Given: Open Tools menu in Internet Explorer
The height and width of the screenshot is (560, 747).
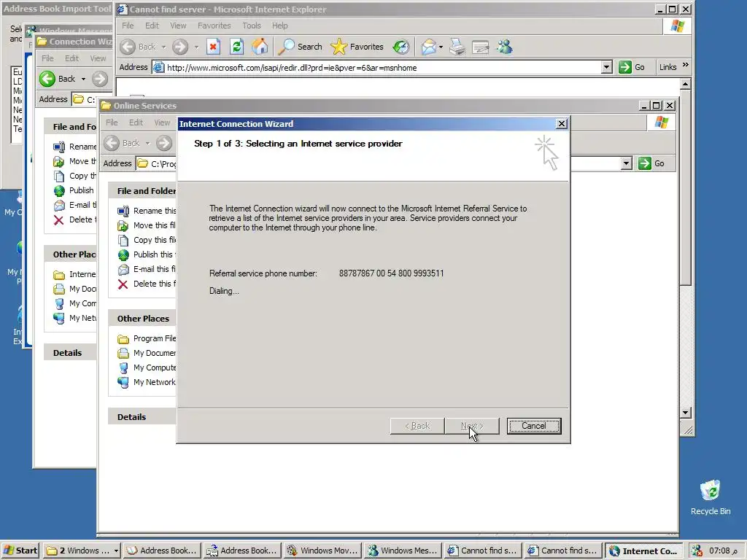Looking at the screenshot, I should click(252, 26).
